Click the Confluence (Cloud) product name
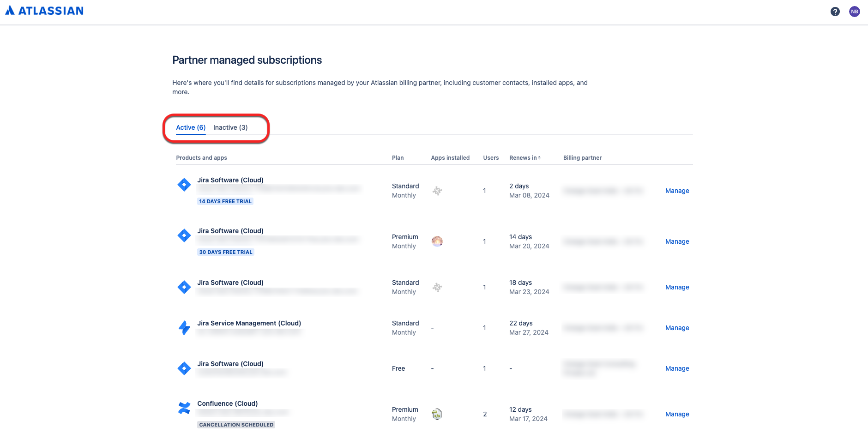Screen dimensions: 868x445 pyautogui.click(x=228, y=403)
